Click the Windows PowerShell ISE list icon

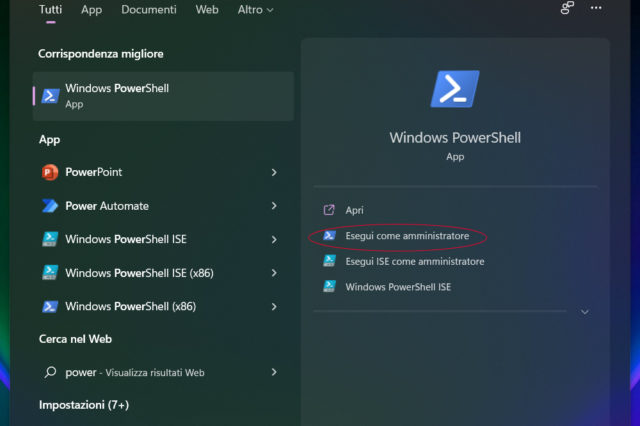click(50, 239)
